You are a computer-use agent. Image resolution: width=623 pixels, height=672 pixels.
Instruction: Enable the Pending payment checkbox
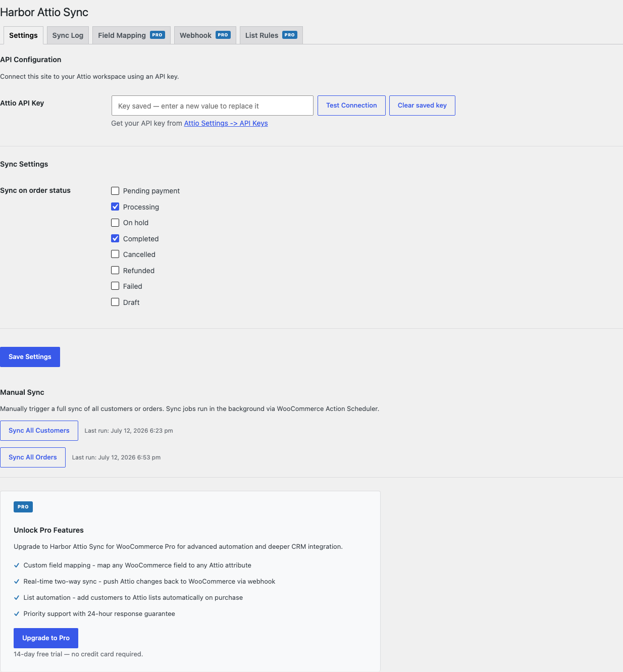point(115,191)
